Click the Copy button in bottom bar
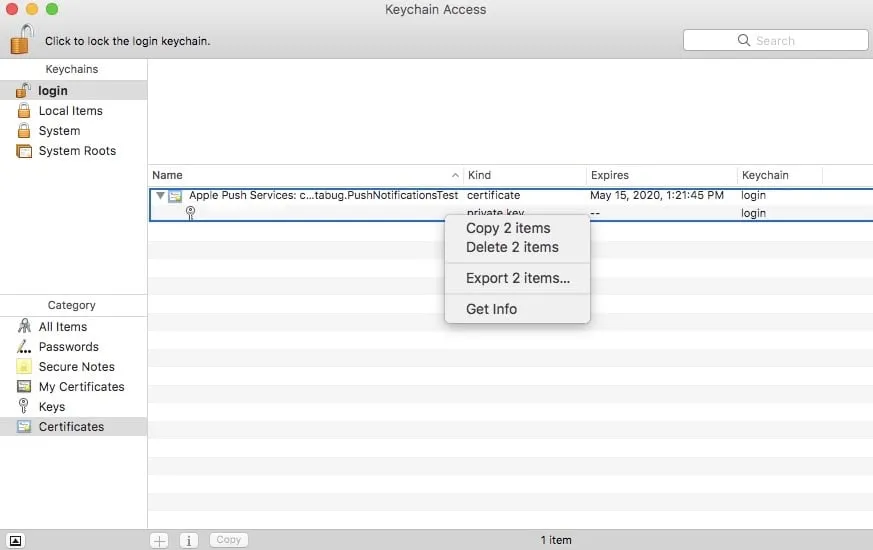Viewport: 873px width, 550px height. (x=229, y=539)
